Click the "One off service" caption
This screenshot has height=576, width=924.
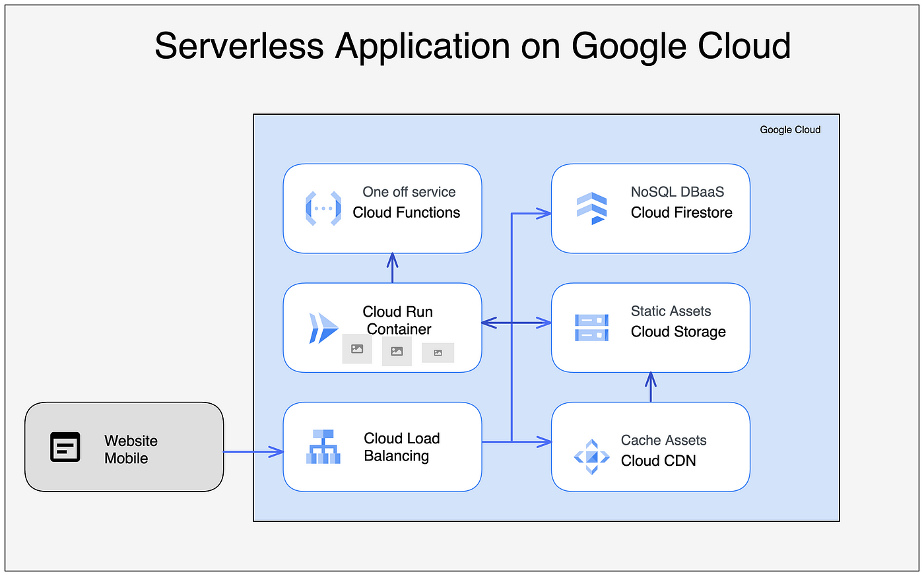pos(409,192)
